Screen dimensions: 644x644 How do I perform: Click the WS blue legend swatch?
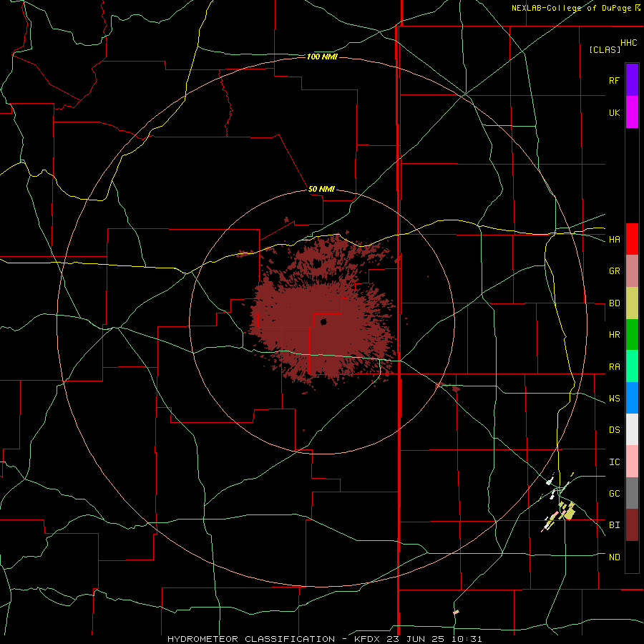point(632,398)
